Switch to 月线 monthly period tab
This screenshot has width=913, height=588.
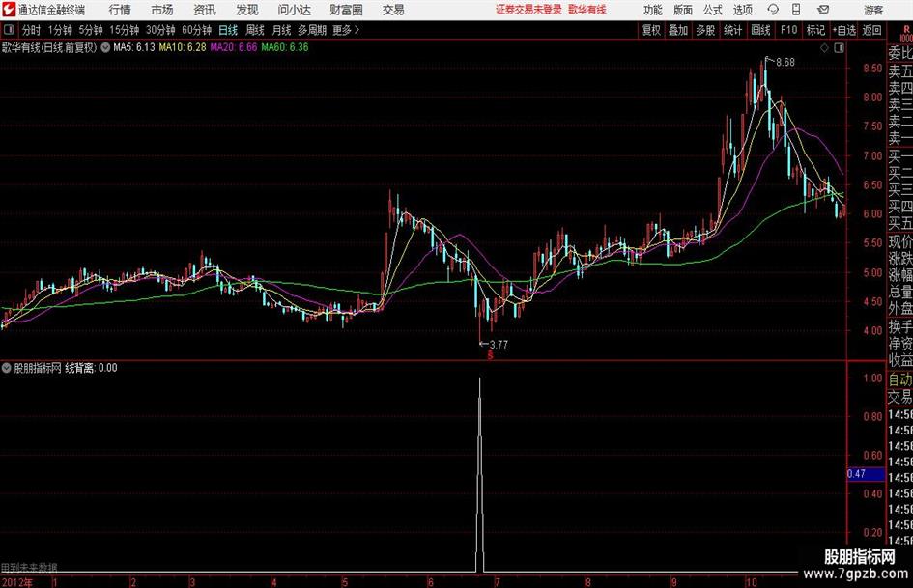[x=281, y=30]
